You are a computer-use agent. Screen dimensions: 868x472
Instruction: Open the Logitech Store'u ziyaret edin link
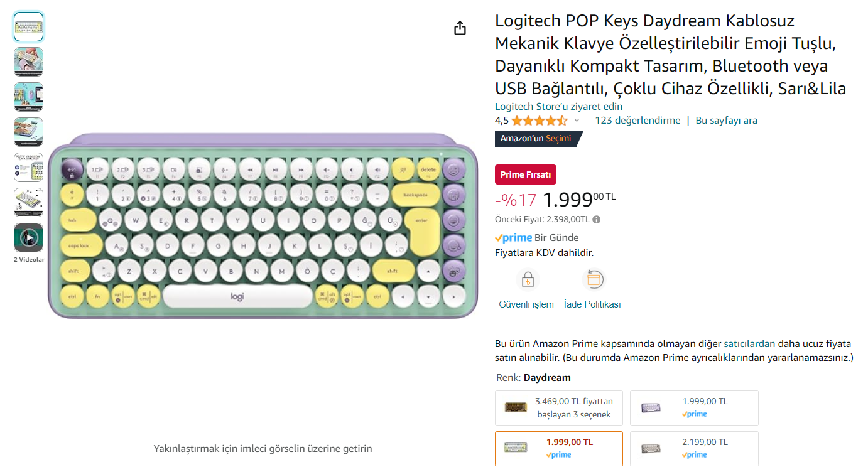558,107
